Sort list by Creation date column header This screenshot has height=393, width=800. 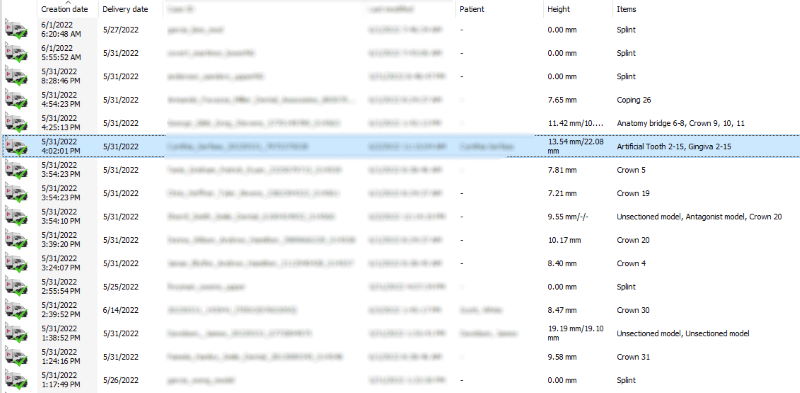click(x=64, y=9)
